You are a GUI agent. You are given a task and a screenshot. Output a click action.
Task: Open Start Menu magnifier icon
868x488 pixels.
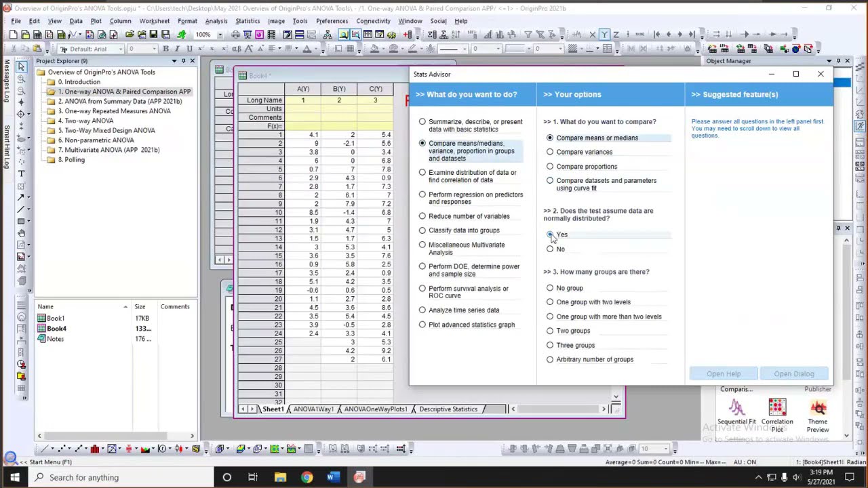10,459
